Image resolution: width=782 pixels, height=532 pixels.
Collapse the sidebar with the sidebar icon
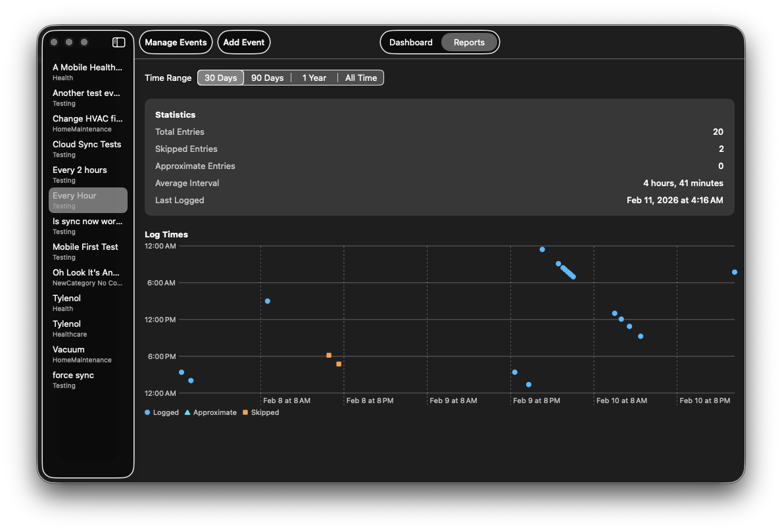pos(118,41)
